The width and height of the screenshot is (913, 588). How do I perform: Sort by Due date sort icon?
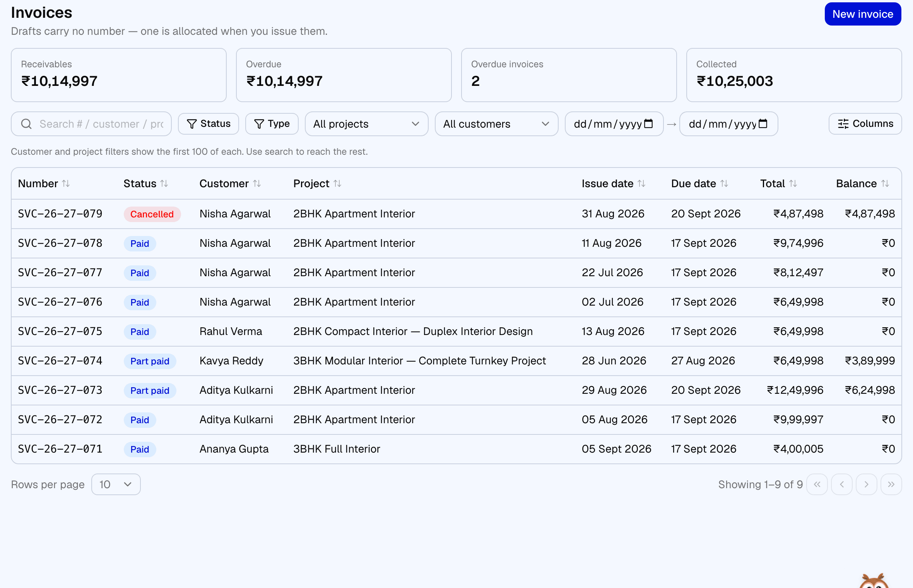click(x=725, y=183)
